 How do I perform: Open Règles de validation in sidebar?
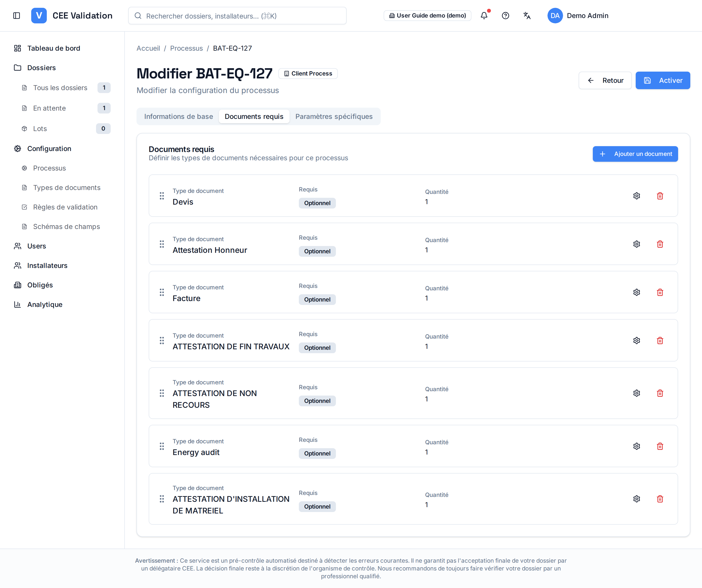[65, 207]
